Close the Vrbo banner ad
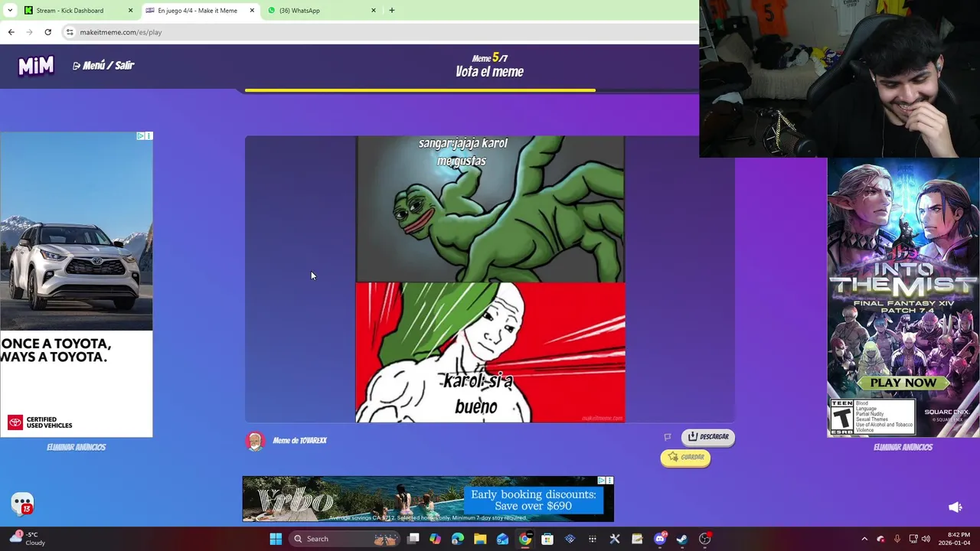980x551 pixels. pos(609,481)
